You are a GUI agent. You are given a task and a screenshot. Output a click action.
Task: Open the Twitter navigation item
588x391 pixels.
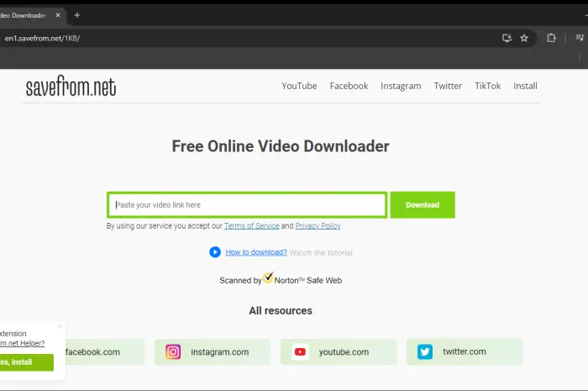(448, 86)
